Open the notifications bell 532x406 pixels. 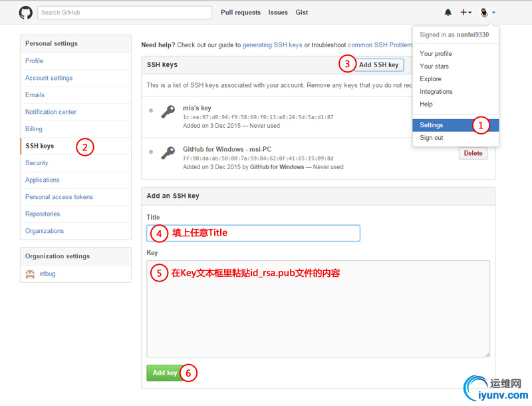point(448,13)
